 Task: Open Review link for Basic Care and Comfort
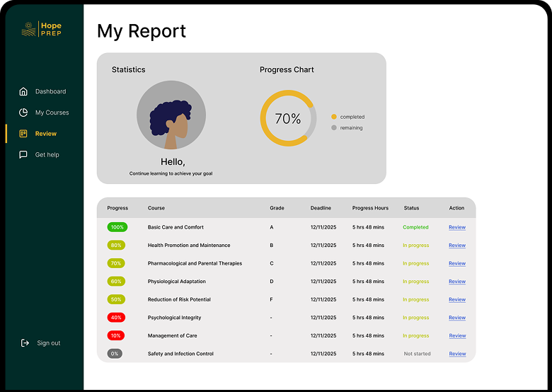(457, 227)
